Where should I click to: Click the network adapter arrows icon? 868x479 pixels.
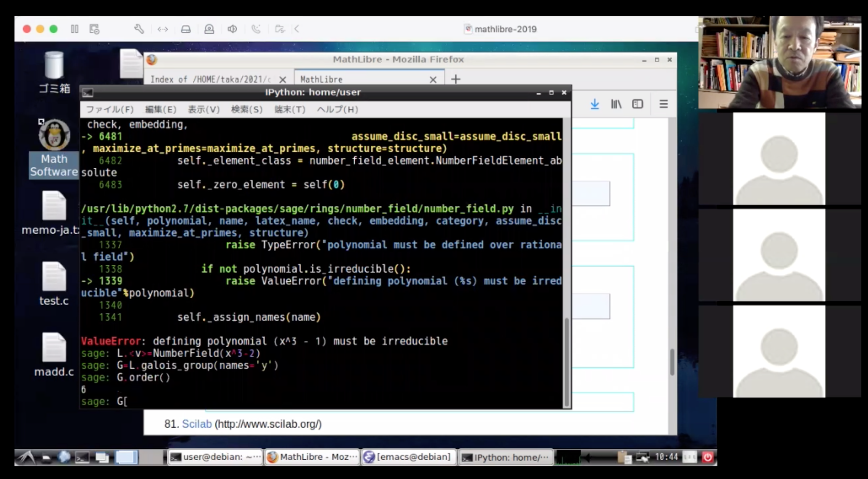coord(163,29)
